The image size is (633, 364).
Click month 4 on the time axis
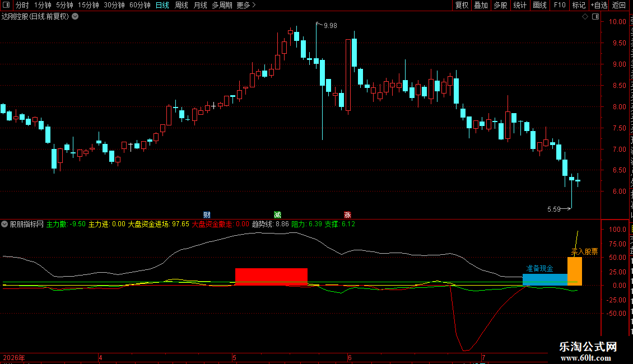coord(100,357)
